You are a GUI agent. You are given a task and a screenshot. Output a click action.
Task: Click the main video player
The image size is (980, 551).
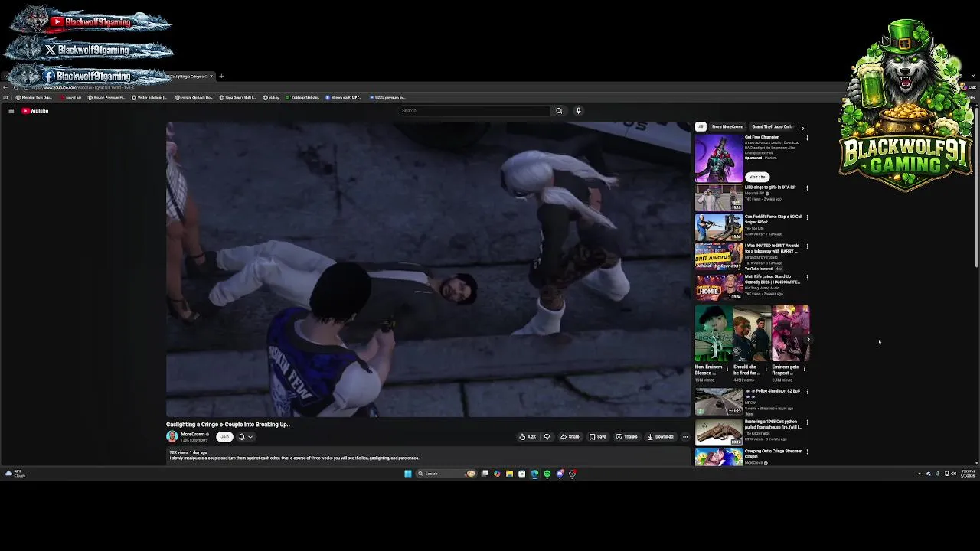[428, 269]
